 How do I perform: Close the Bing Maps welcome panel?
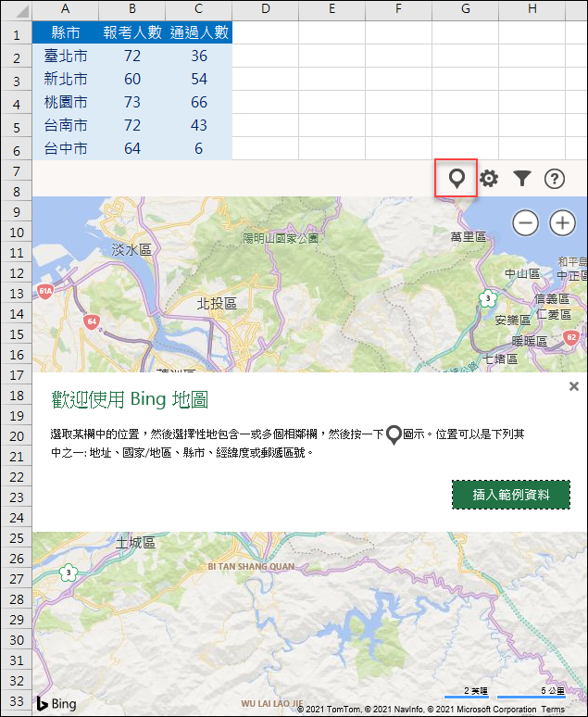[x=574, y=386]
